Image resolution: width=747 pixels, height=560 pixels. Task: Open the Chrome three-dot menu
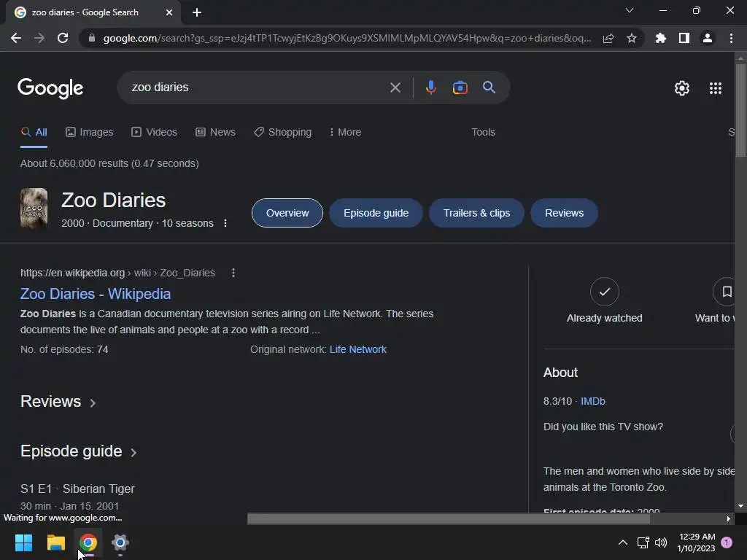click(x=731, y=38)
